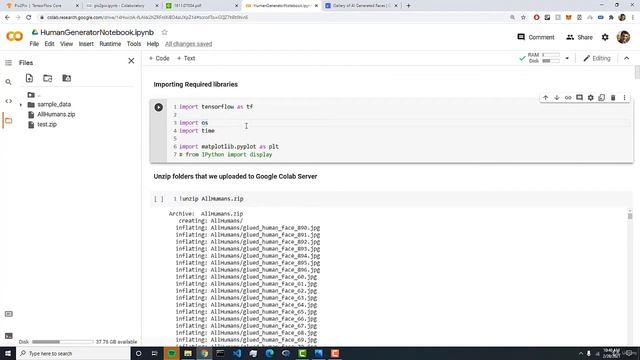Mount Google Drive folder icon
640x360 pixels.
click(67, 78)
